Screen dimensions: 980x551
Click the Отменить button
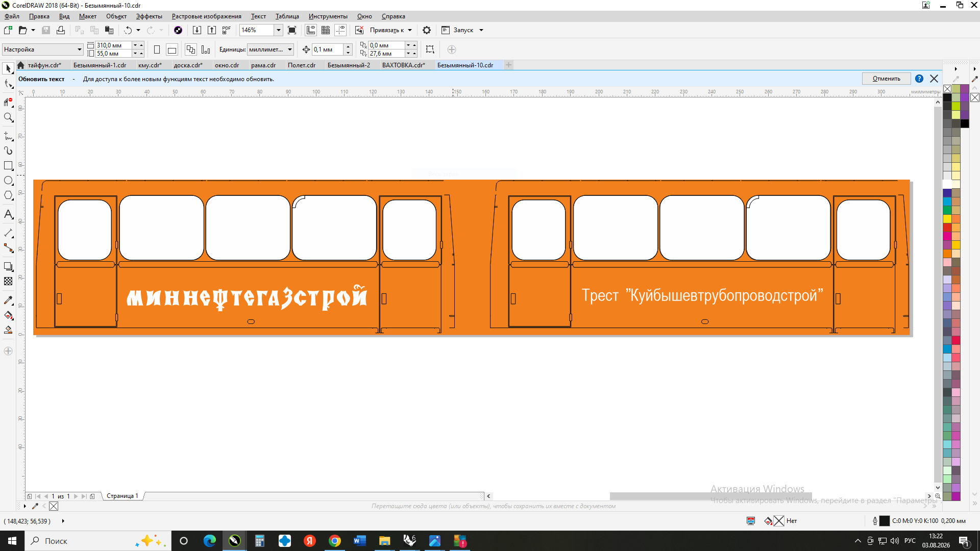[886, 79]
